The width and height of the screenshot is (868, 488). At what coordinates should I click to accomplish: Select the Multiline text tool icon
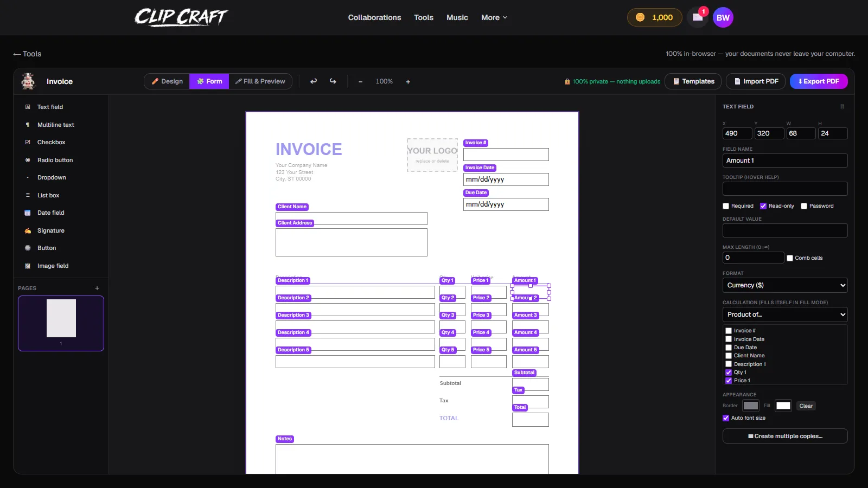click(28, 125)
